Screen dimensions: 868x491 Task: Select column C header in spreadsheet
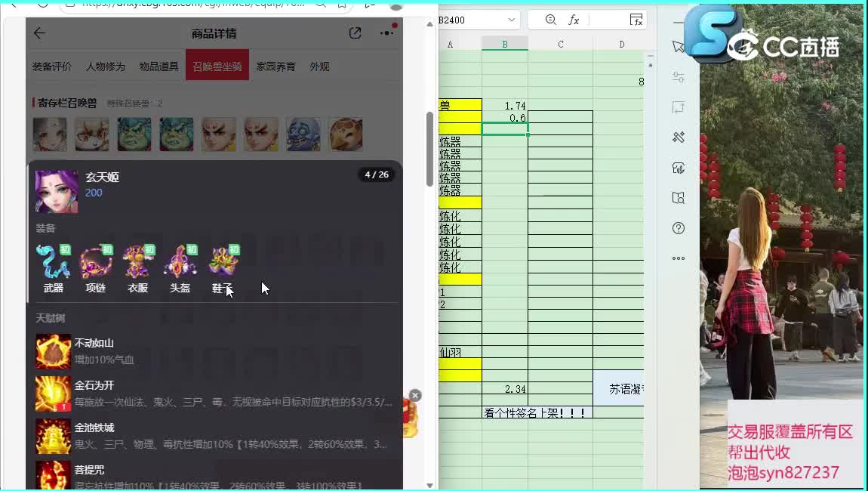[561, 44]
